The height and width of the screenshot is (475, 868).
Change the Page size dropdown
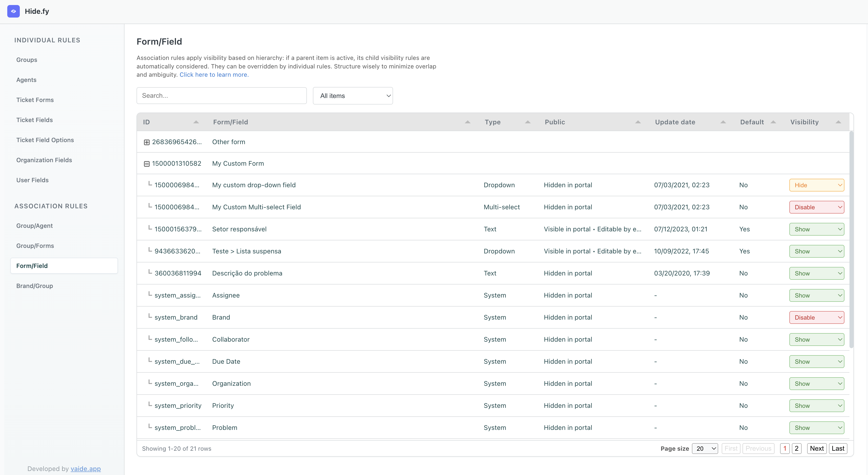(705, 448)
